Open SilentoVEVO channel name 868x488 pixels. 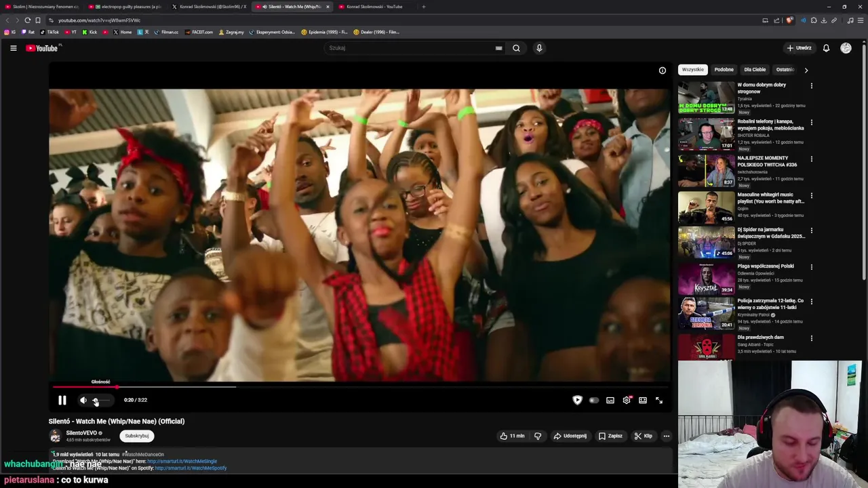tap(81, 433)
